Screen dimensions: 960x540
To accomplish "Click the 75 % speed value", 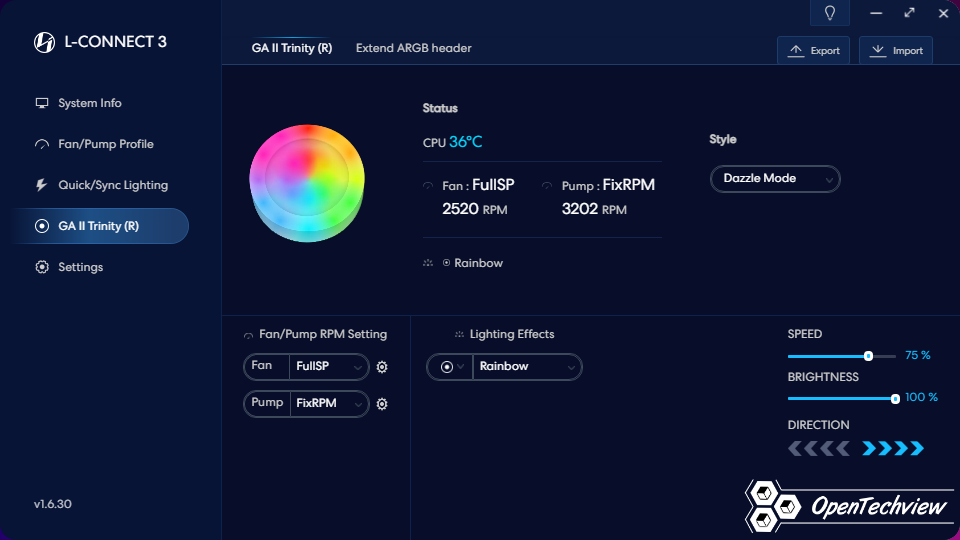I will click(917, 355).
